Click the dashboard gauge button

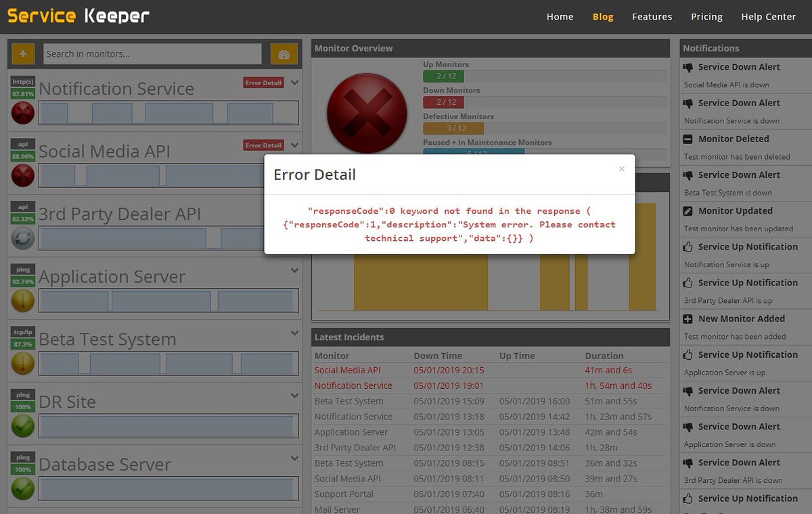tap(284, 54)
